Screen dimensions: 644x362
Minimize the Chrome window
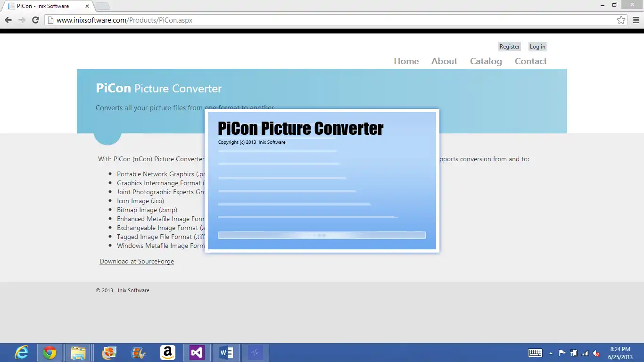click(603, 5)
